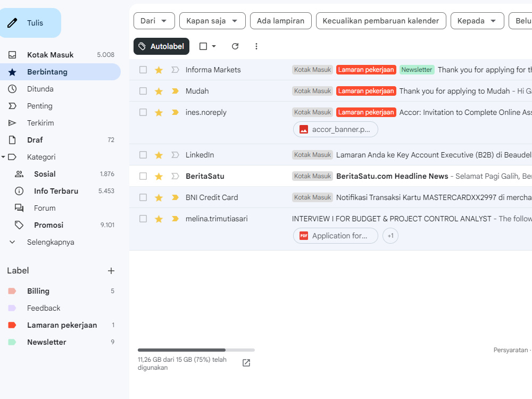Open the Promosi category
The image size is (532, 399).
(61, 225)
